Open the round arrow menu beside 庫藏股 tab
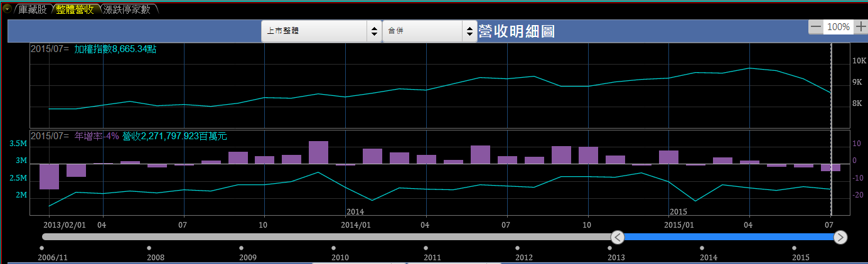The image size is (868, 264). pyautogui.click(x=7, y=9)
